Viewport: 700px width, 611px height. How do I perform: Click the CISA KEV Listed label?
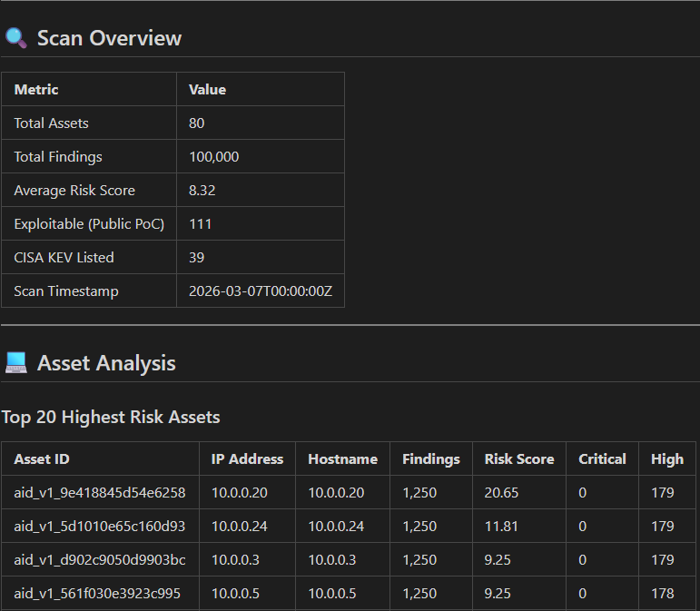64,258
